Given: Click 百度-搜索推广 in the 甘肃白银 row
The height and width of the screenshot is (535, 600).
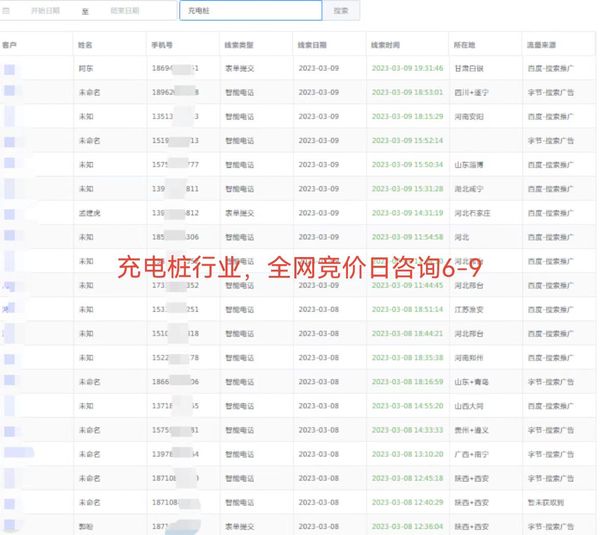Looking at the screenshot, I should pyautogui.click(x=551, y=69).
